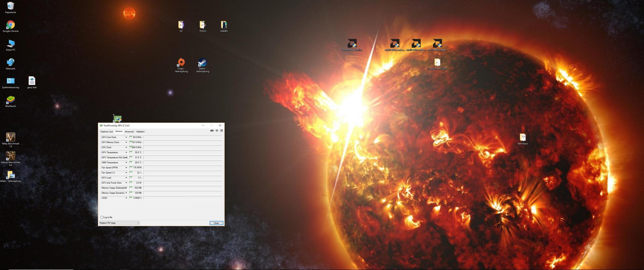644x270 pixels.
Task: Click the 31.0 °C hot spot value
Action: (138, 157)
